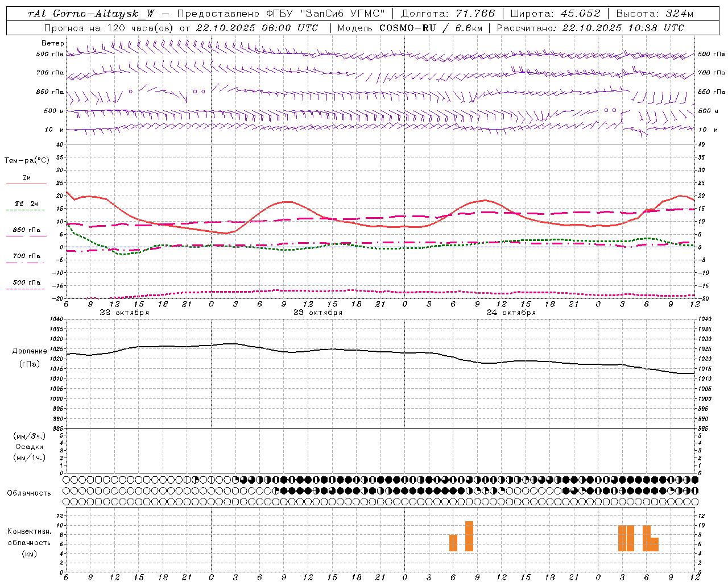
Task: Click the Облачность cloud cover label
Action: pos(29,493)
